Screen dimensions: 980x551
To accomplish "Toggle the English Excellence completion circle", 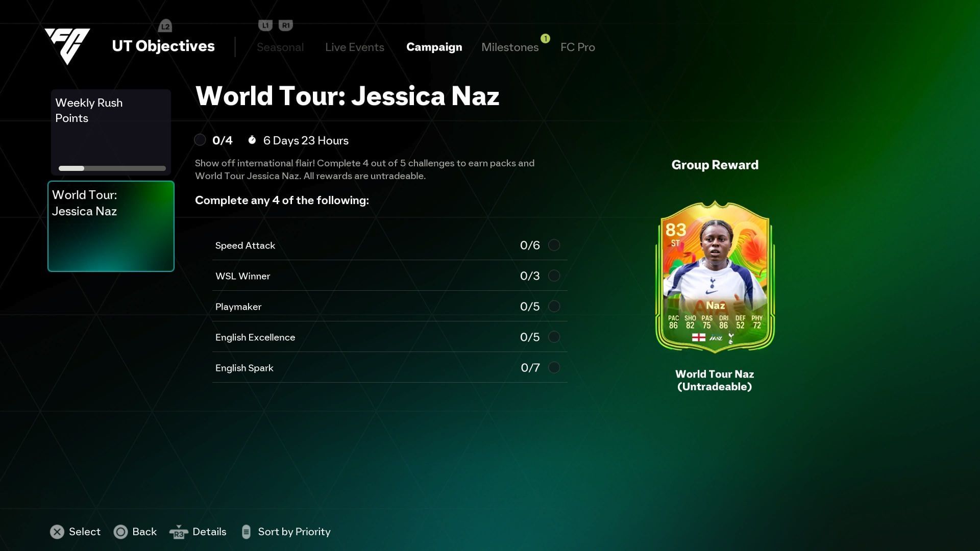I will pyautogui.click(x=554, y=337).
